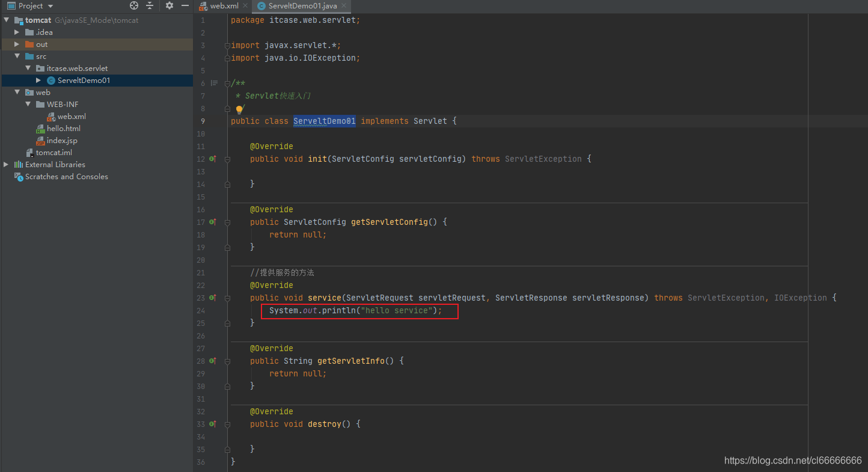Screen dimensions: 868x472
Task: Fold the getServletConfig method on line 17
Action: click(227, 222)
